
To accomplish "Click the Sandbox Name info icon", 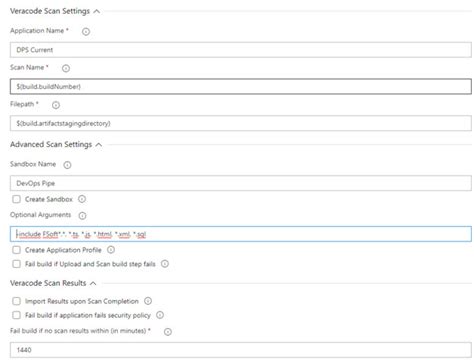I will click(x=67, y=165).
